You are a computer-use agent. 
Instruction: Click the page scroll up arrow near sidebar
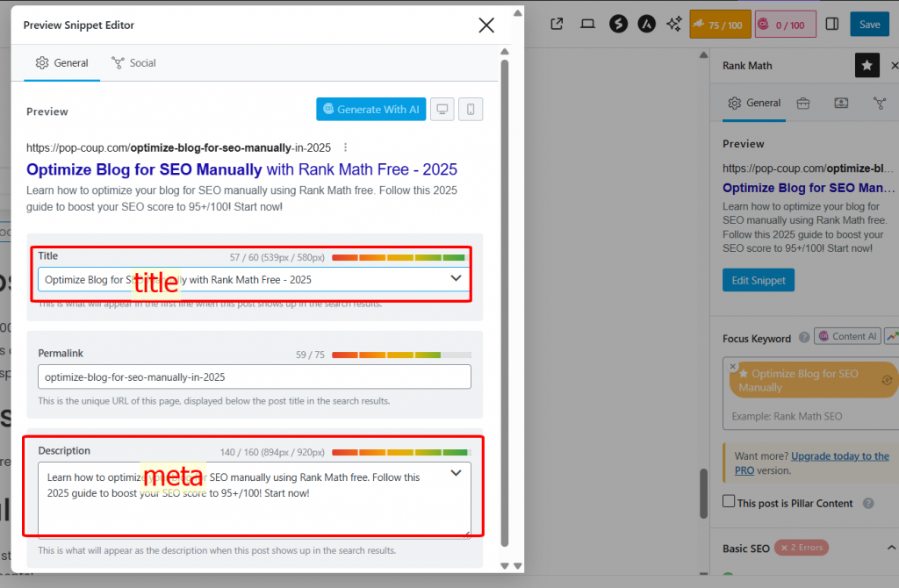(x=703, y=55)
